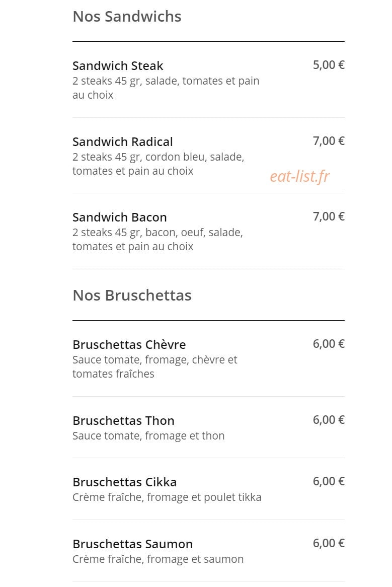
Task: Click the Bruschettas Thon 6,00 € price
Action: point(329,420)
